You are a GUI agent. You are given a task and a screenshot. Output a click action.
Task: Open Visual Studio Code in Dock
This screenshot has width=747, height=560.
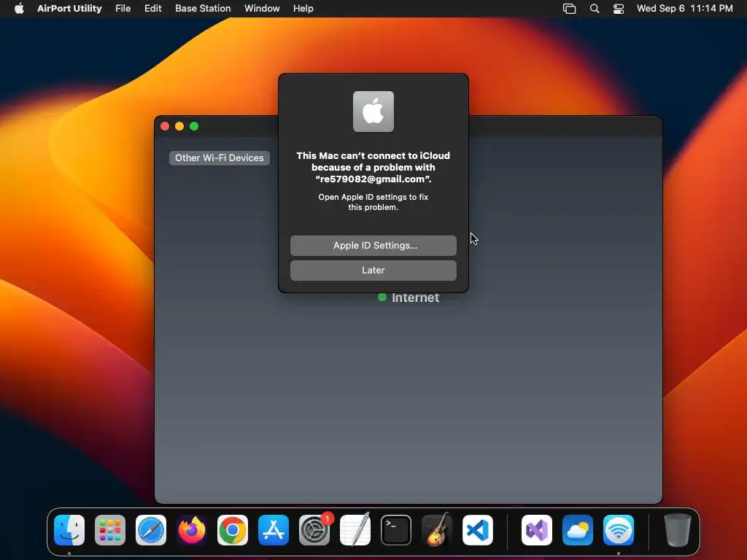[x=477, y=530]
